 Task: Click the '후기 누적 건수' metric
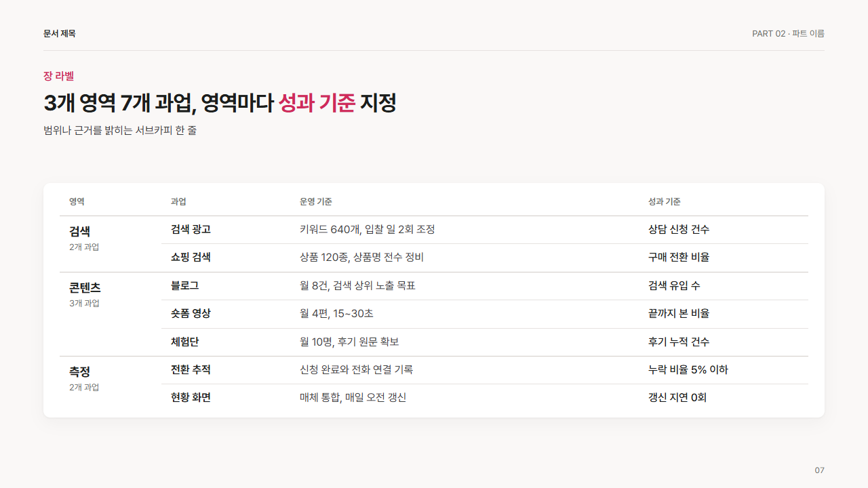click(679, 342)
